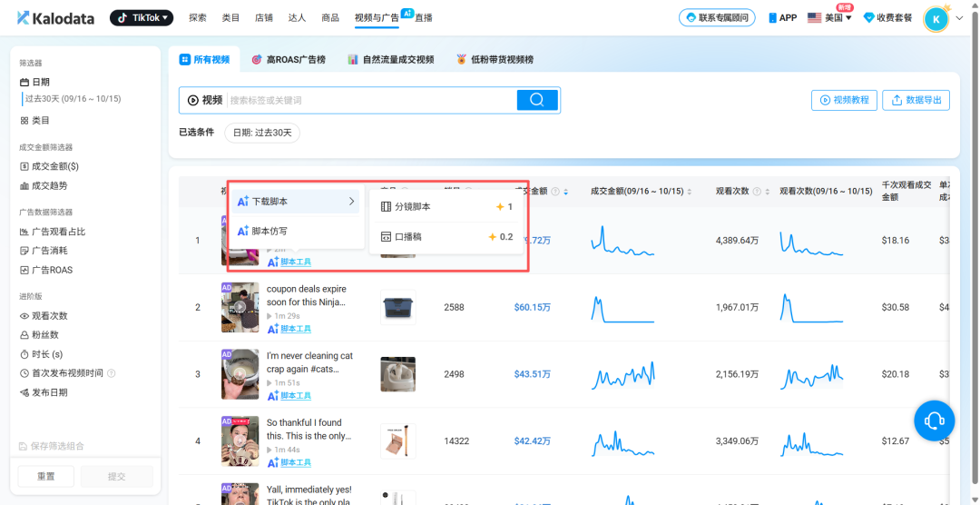Click the 提交 submit button
The width and height of the screenshot is (980, 505).
click(x=117, y=476)
